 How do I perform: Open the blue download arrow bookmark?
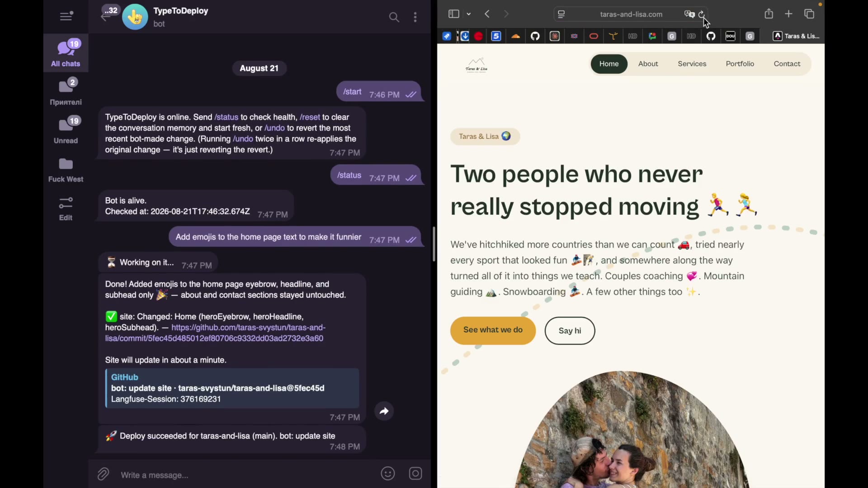(x=464, y=36)
